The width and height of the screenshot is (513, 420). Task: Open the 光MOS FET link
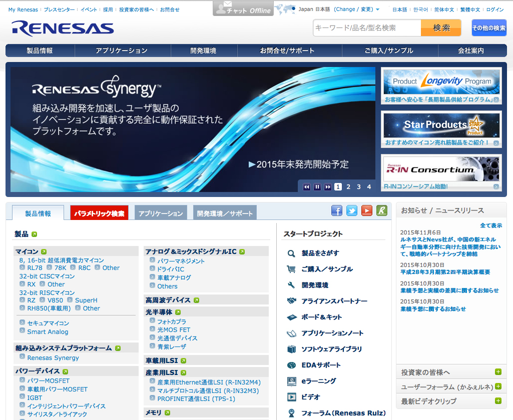174,330
